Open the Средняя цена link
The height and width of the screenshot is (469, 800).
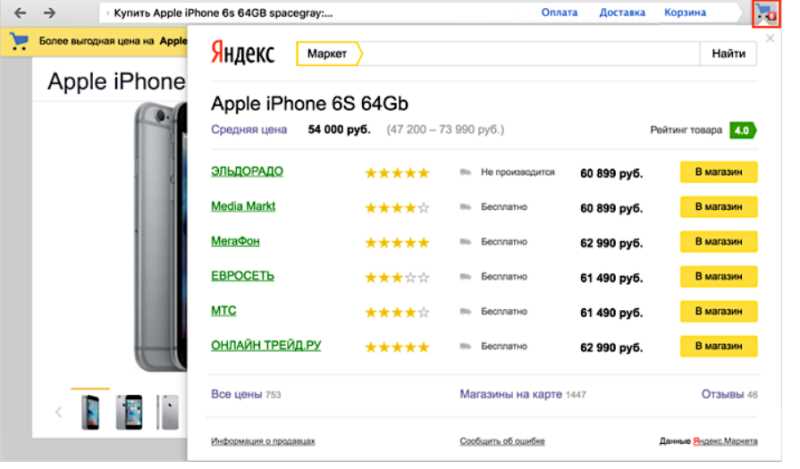[x=249, y=130]
